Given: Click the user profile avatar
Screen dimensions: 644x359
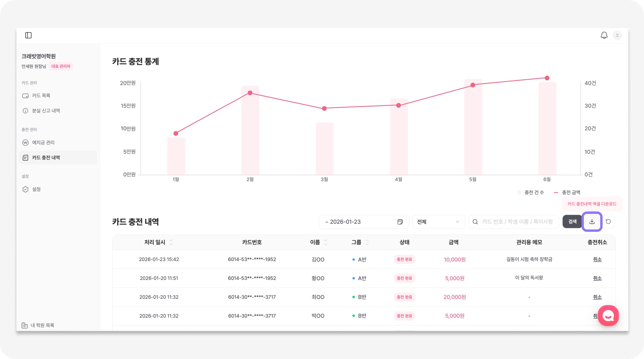Looking at the screenshot, I should click(617, 35).
